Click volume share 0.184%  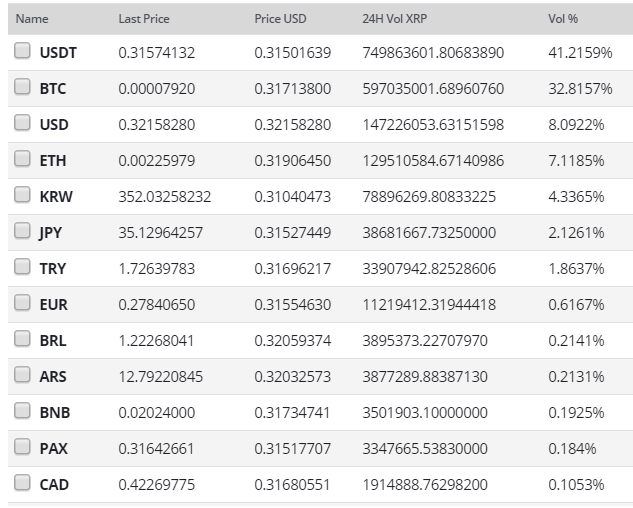(x=572, y=449)
